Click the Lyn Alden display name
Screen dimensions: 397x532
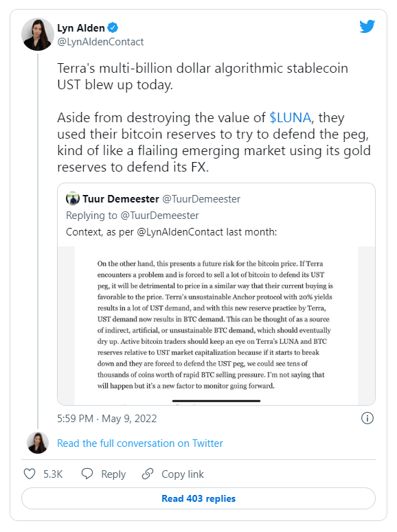tap(81, 28)
